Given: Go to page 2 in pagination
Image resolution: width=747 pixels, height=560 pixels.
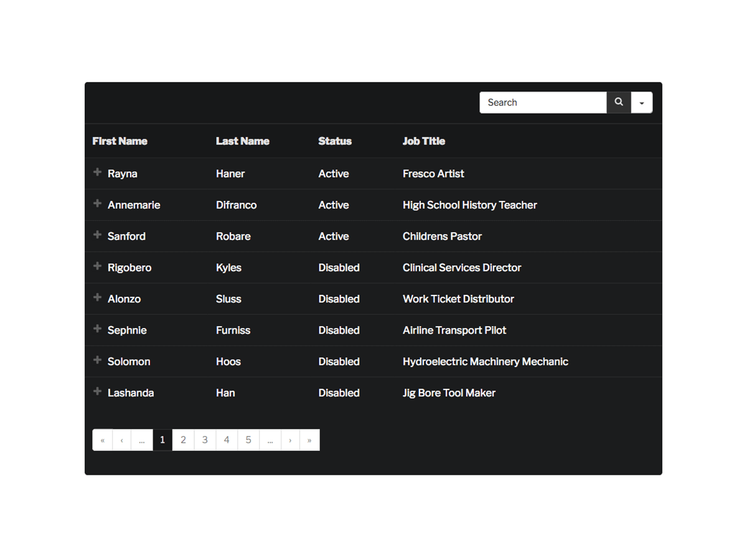Looking at the screenshot, I should pos(183,440).
